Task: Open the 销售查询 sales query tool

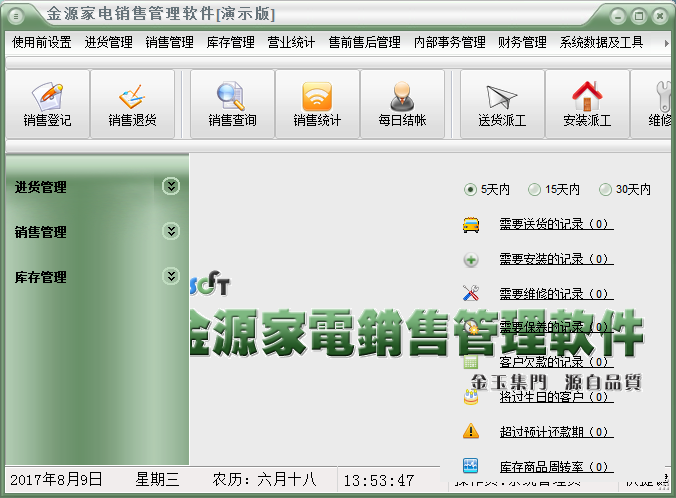Action: pyautogui.click(x=232, y=104)
